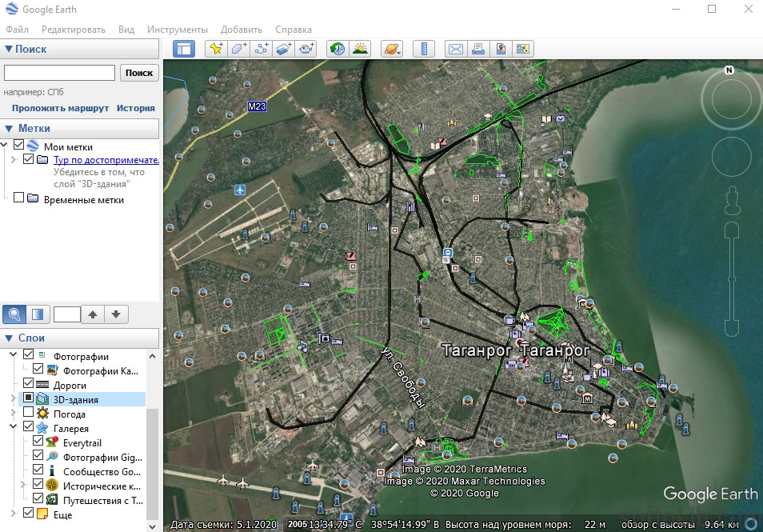Viewport: 763px width, 532px height.
Task: Toggle the Фотографии layer checkbox
Action: point(28,354)
